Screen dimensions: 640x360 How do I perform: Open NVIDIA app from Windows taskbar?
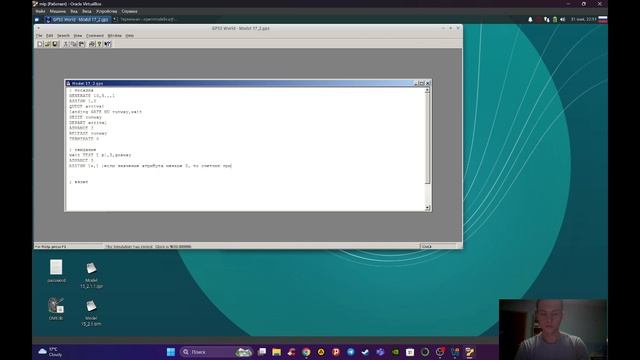tap(395, 352)
